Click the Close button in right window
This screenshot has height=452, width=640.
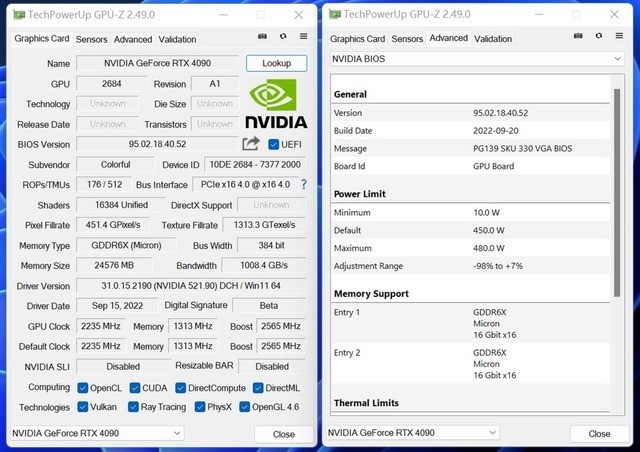click(x=599, y=434)
